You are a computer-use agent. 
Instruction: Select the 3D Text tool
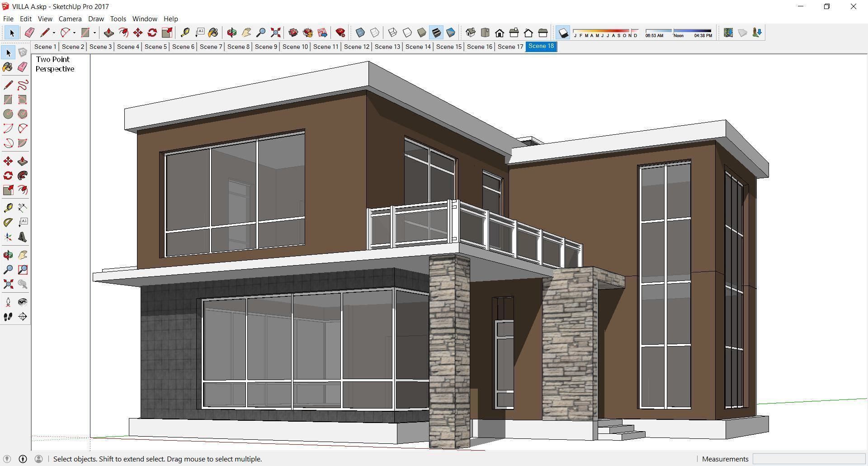23,237
